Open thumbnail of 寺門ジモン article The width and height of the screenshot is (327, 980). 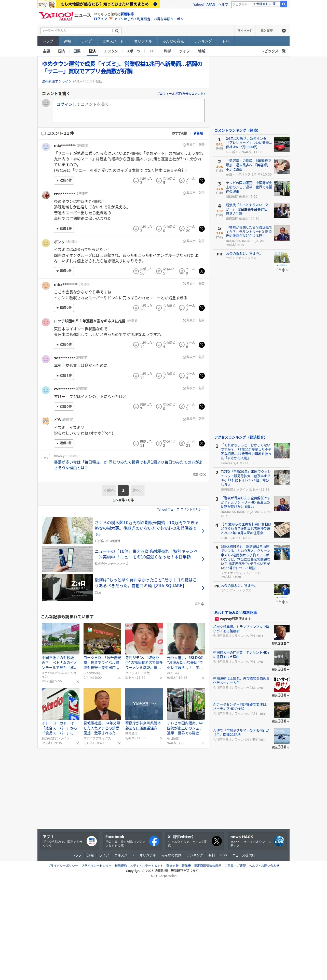click(144, 639)
